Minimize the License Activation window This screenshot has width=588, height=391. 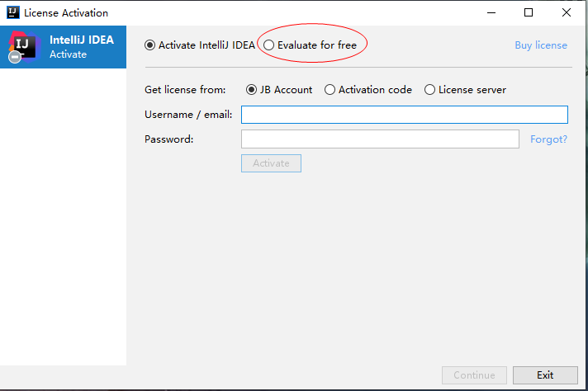click(490, 12)
